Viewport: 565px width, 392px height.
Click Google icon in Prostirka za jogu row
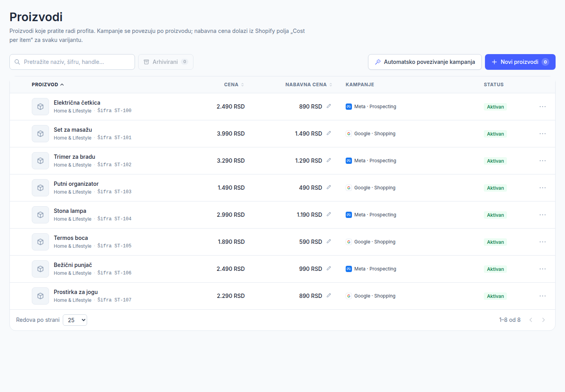click(x=348, y=296)
